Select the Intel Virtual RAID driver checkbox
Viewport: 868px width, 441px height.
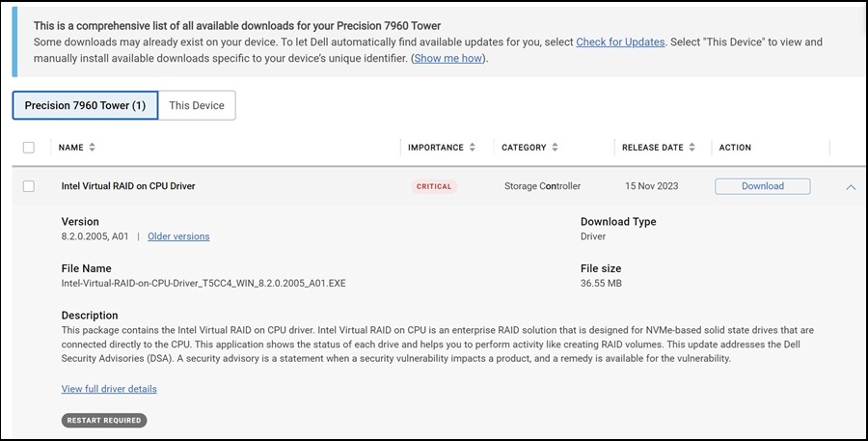click(29, 186)
